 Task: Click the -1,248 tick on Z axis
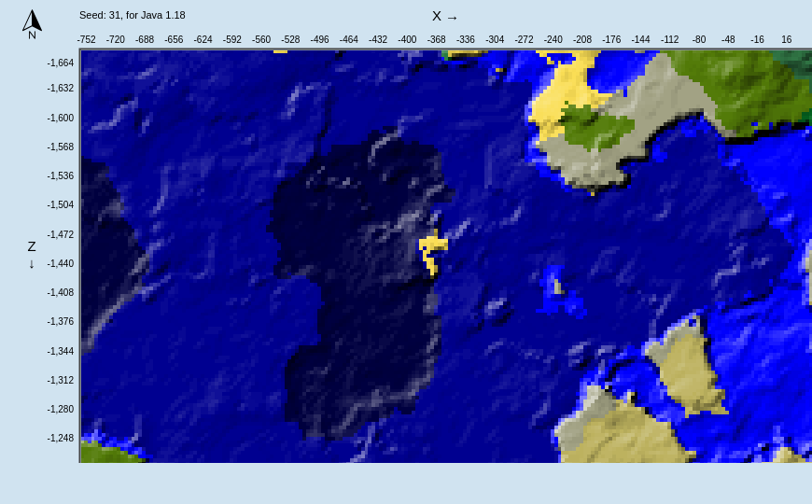[61, 439]
